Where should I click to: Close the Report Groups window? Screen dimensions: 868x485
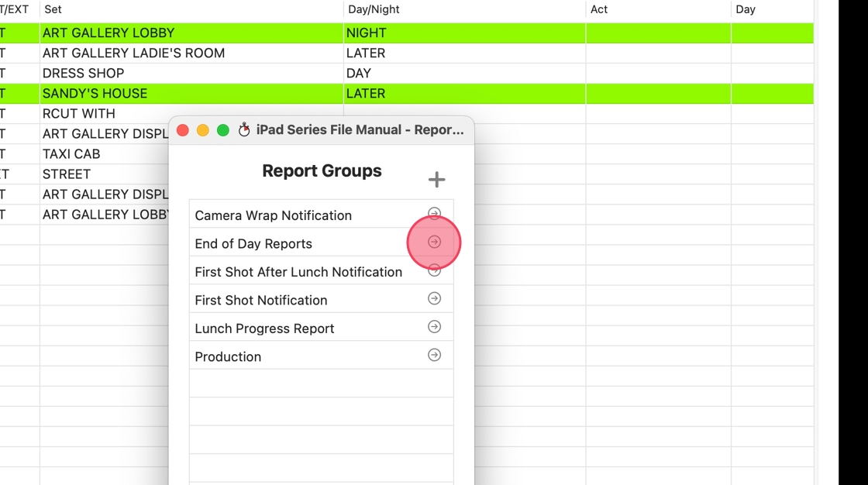tap(183, 130)
